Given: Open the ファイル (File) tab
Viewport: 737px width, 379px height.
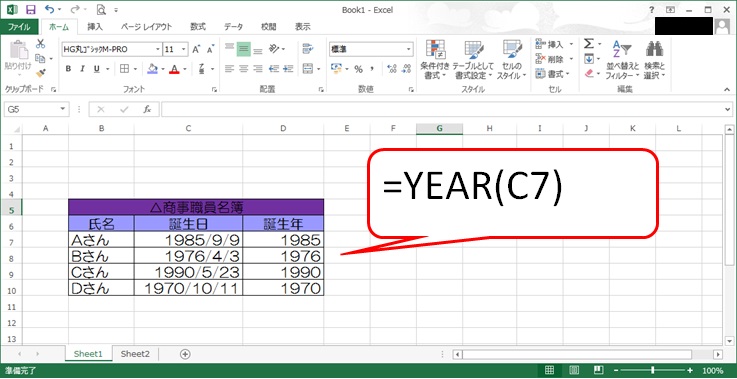Looking at the screenshot, I should point(19,27).
